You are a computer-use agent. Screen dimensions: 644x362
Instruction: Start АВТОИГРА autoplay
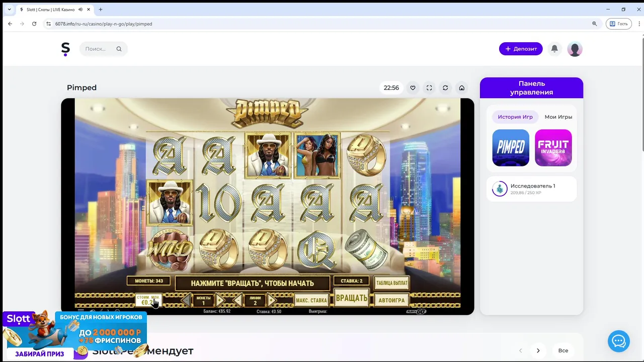point(391,300)
